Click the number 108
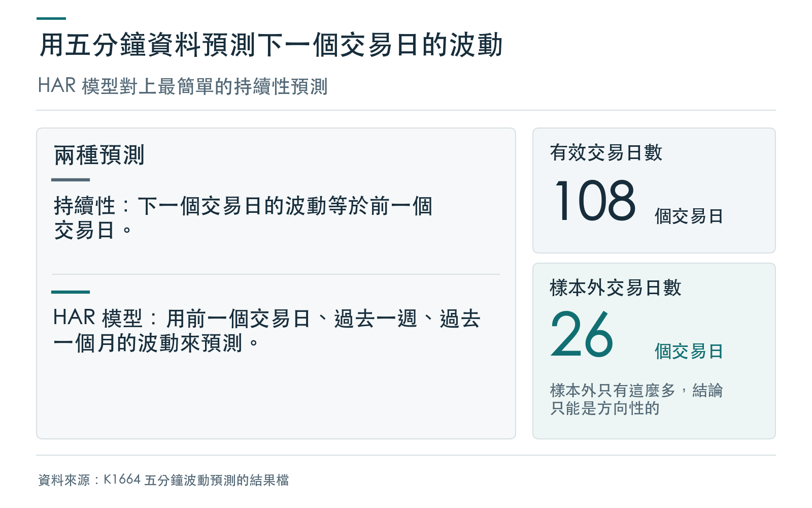The image size is (812, 508). [x=595, y=201]
